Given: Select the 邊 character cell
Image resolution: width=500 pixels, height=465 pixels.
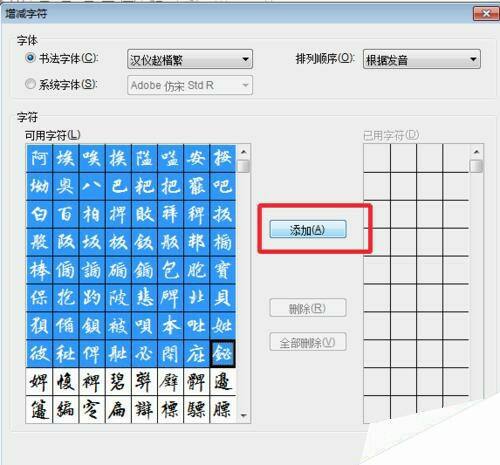Looking at the screenshot, I should tap(223, 382).
